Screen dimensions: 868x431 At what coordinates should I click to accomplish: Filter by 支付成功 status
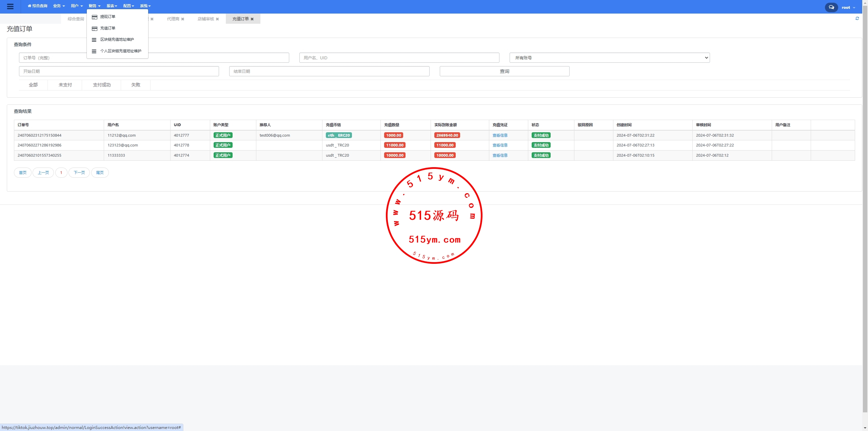point(101,85)
